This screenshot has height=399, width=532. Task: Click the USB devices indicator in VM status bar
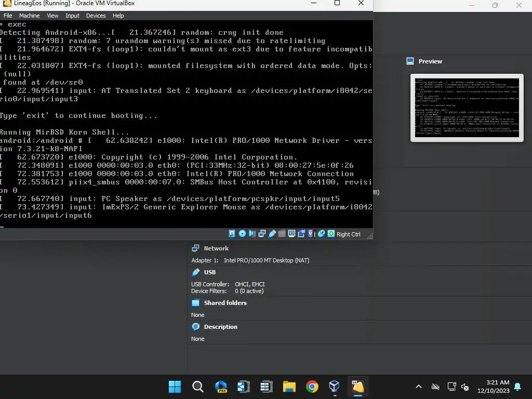click(272, 234)
